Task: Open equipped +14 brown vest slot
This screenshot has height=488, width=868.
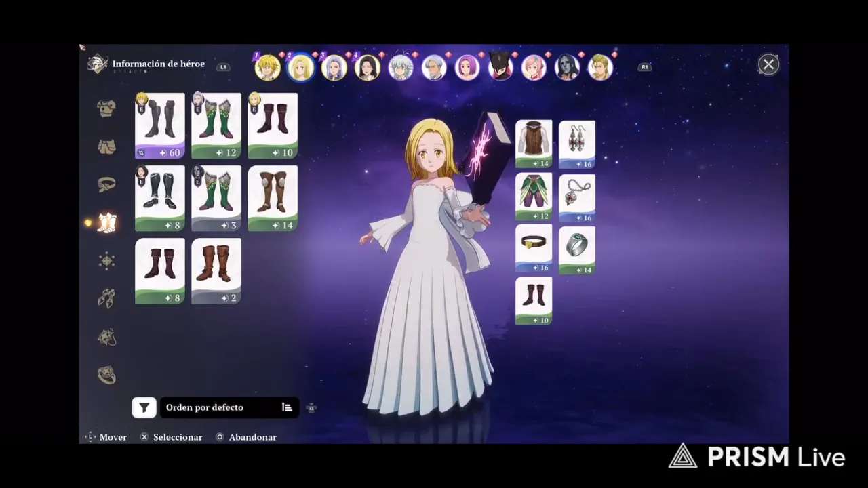Action: pyautogui.click(x=534, y=144)
